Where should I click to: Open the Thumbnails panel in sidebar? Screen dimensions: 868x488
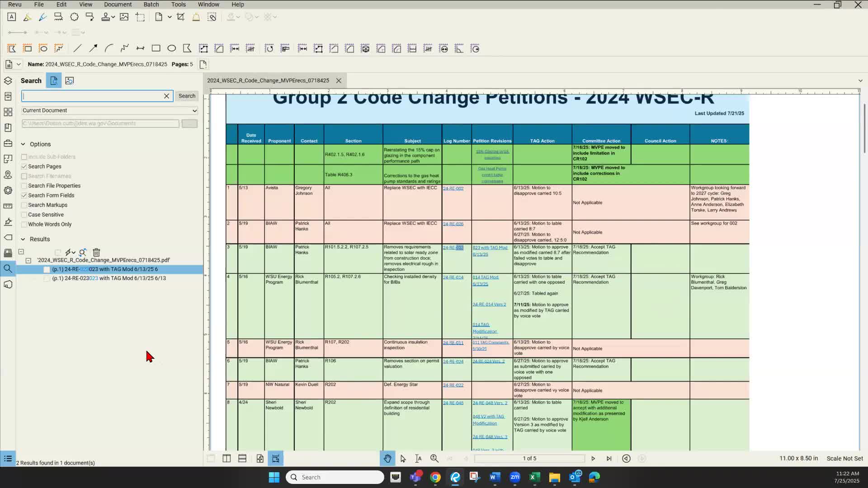[8, 112]
